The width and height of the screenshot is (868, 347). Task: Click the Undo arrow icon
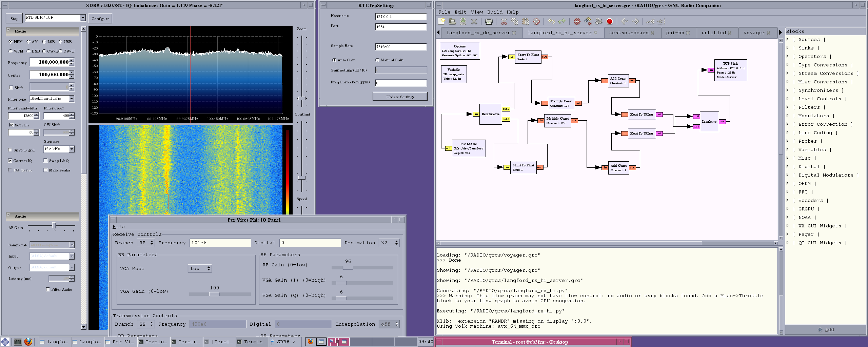(551, 21)
